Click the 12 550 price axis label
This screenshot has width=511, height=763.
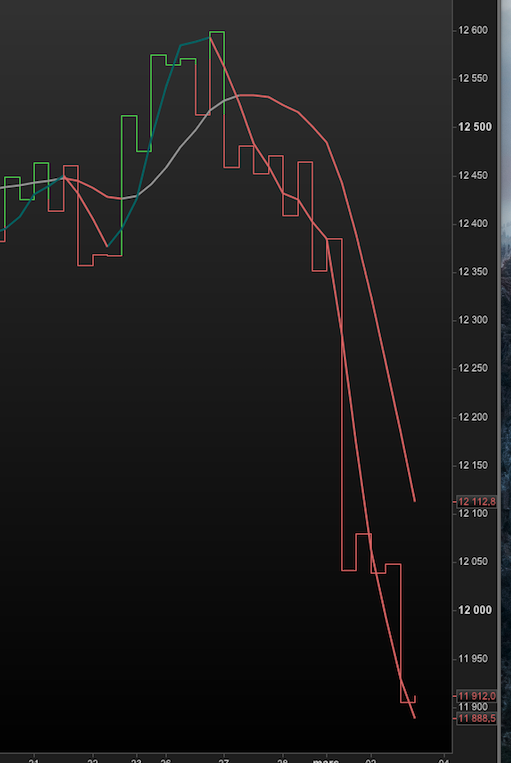point(473,78)
